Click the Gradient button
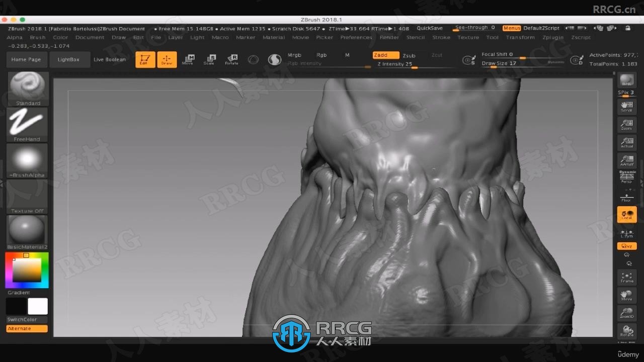This screenshot has width=644, height=362. 19,293
